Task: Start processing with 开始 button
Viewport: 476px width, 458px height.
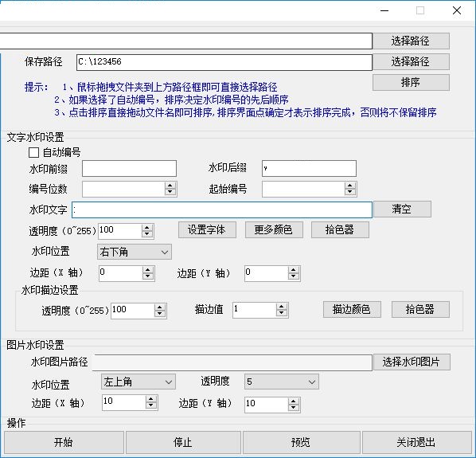Action: click(64, 442)
